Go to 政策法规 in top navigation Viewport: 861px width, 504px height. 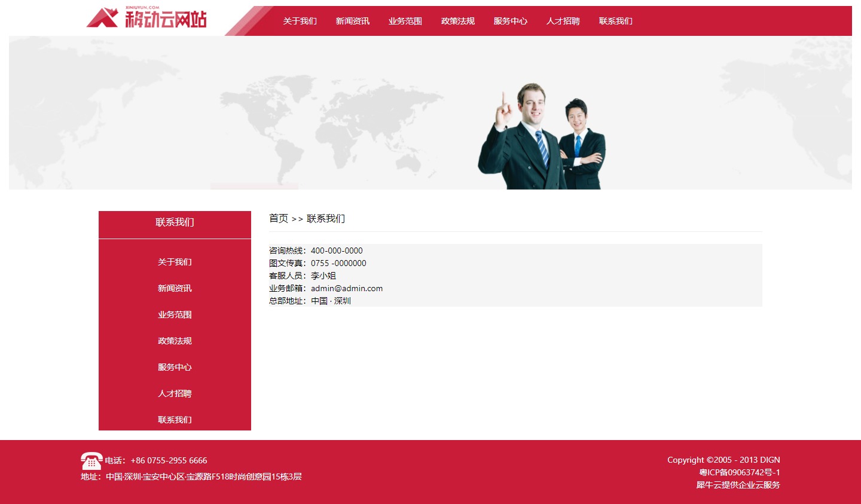pyautogui.click(x=457, y=21)
